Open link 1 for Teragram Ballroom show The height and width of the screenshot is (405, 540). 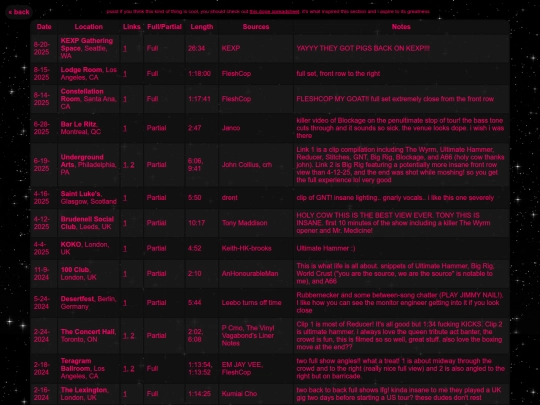pyautogui.click(x=125, y=369)
